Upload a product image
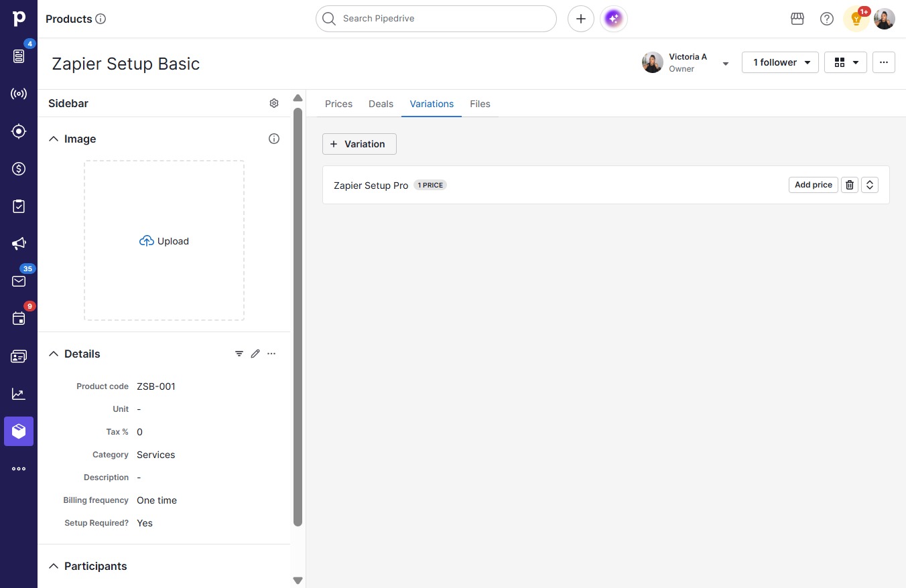The width and height of the screenshot is (906, 588). coord(164,240)
